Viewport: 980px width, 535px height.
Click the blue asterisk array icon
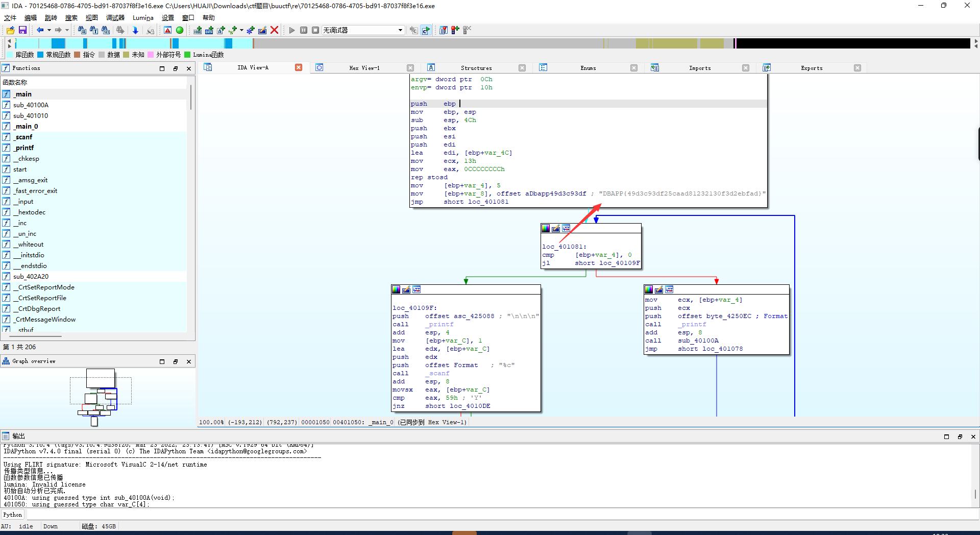click(x=250, y=30)
